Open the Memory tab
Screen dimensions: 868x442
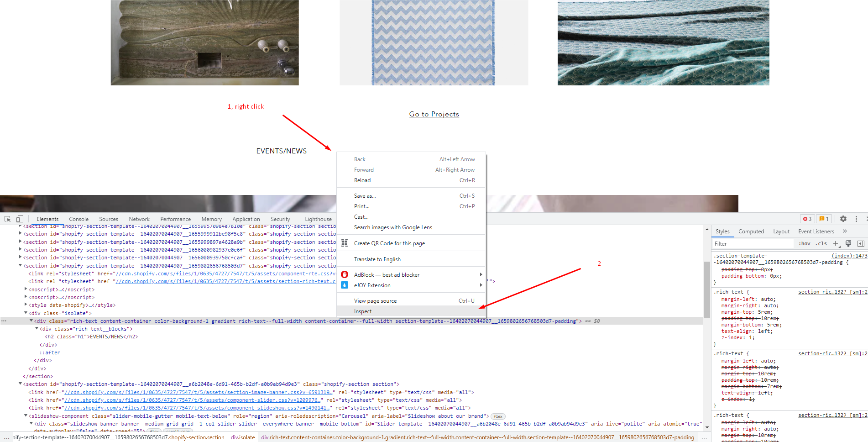tap(212, 219)
